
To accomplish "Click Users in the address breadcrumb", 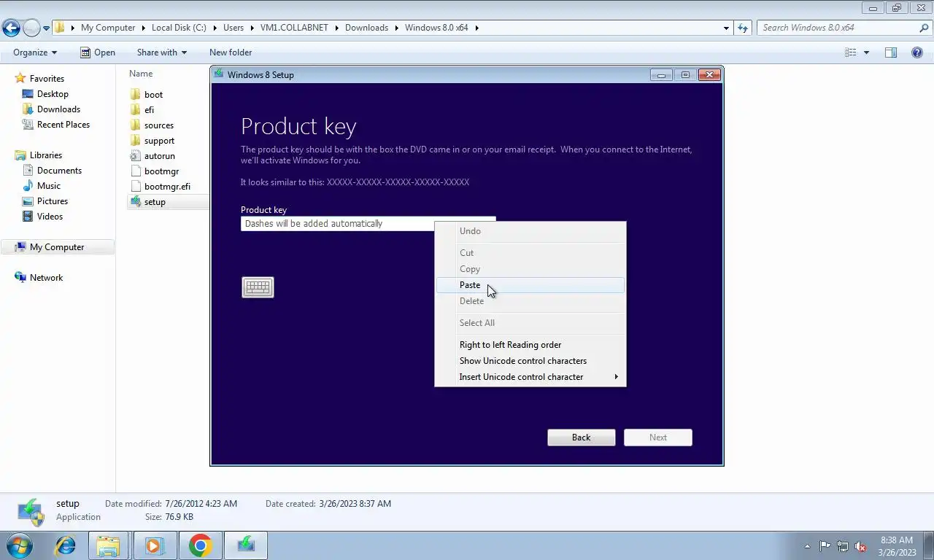I will 233,28.
